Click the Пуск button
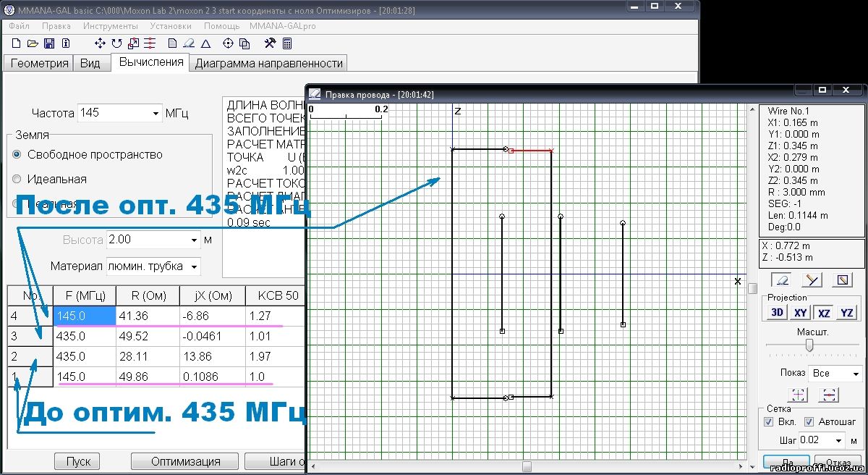This screenshot has height=475, width=868. click(79, 461)
